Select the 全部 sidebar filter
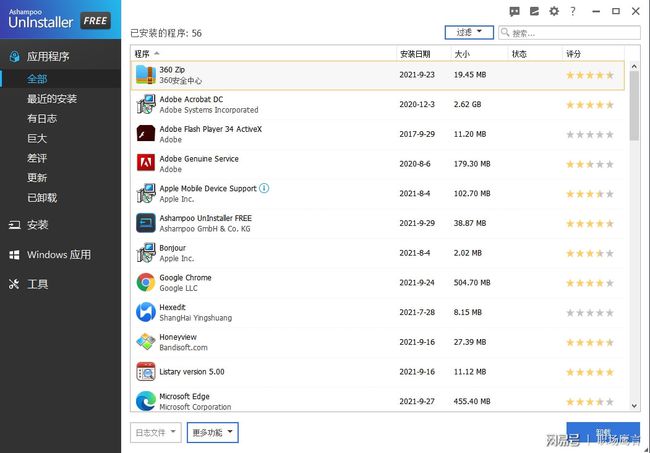Viewport: 650px width, 453px height. click(61, 79)
